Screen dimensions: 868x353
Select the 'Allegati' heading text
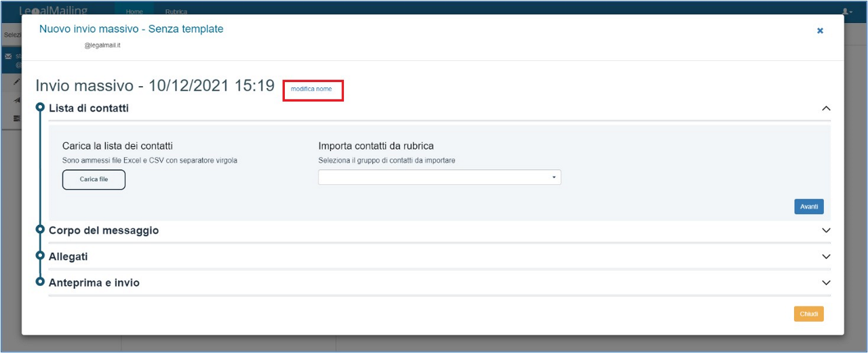click(x=68, y=257)
